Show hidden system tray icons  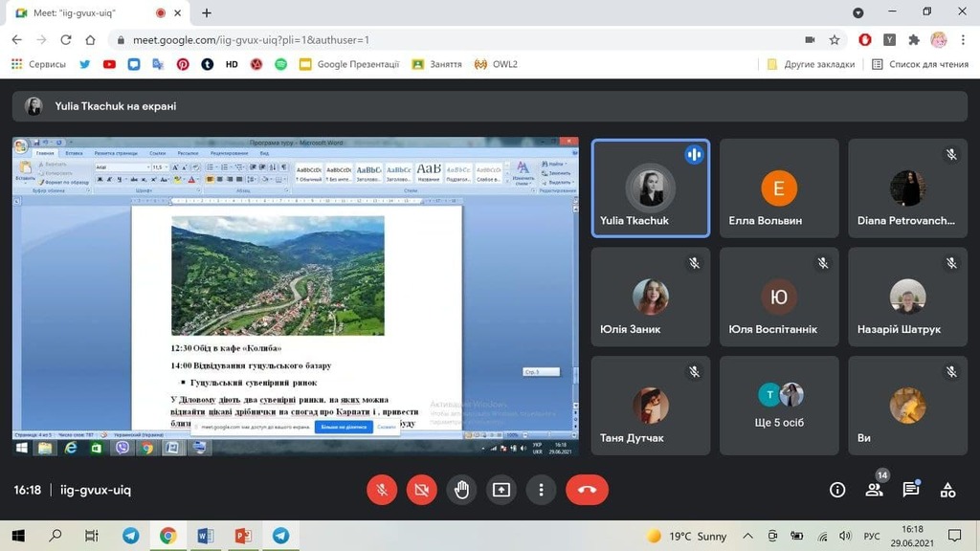click(x=747, y=536)
